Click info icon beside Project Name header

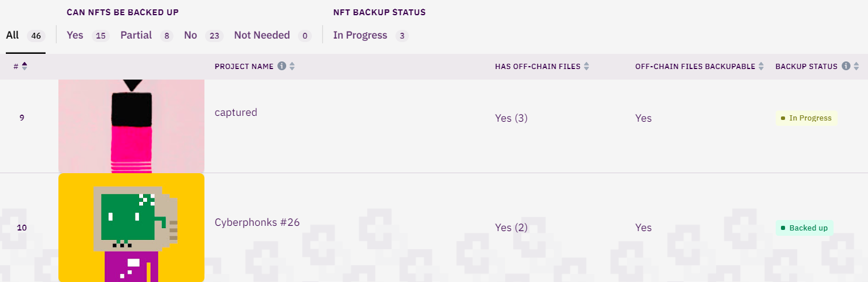point(282,67)
